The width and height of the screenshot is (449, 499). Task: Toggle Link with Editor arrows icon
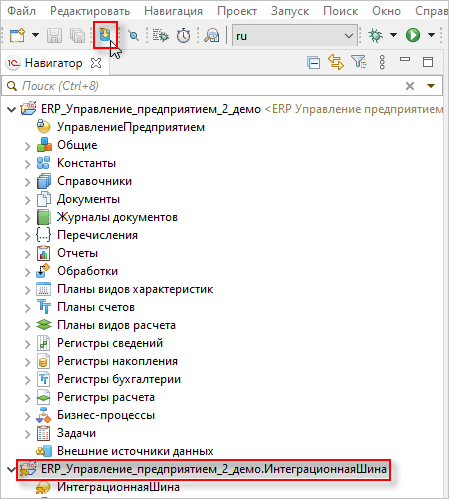point(336,62)
